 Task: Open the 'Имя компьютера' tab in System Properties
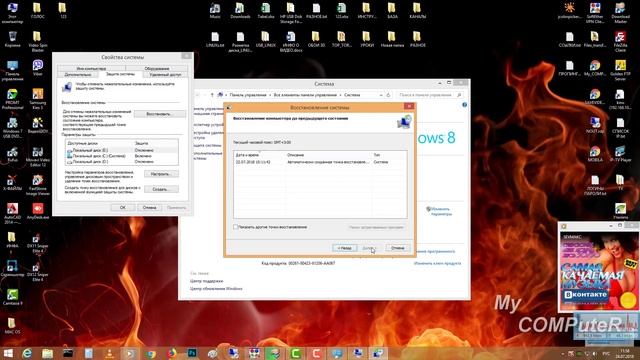coord(91,69)
